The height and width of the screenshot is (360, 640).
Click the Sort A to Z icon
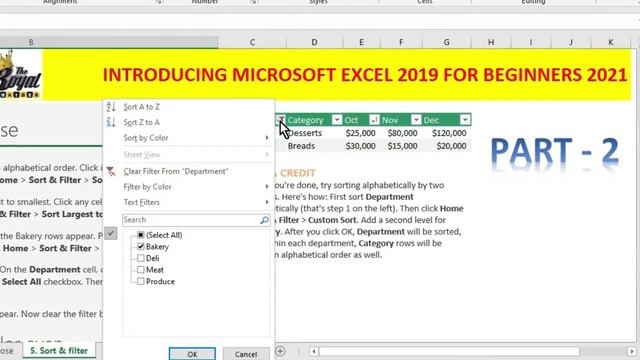(111, 107)
